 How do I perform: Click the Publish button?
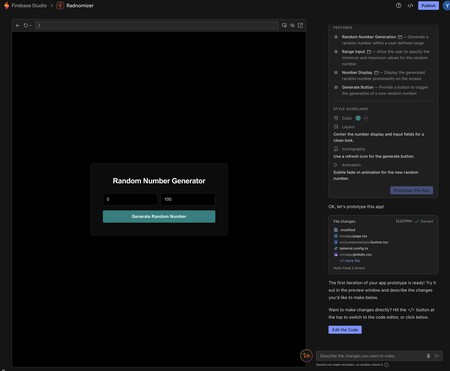(428, 6)
